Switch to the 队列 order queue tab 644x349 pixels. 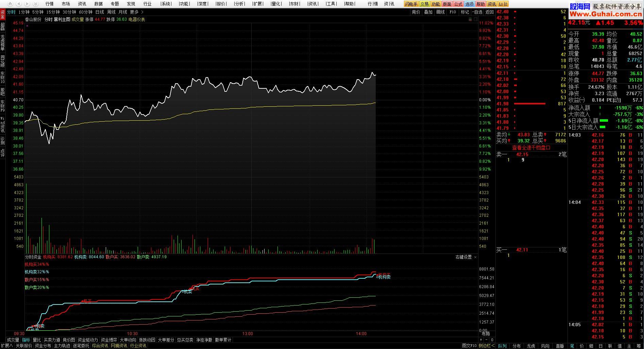[x=502, y=346]
